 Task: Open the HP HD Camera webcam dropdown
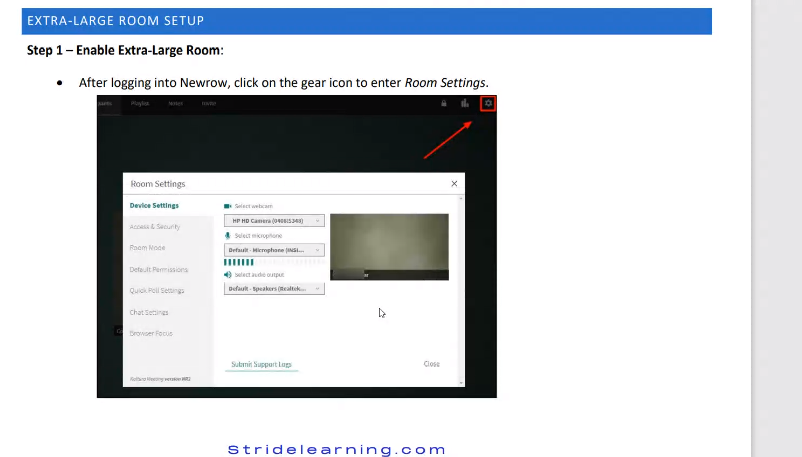274,221
